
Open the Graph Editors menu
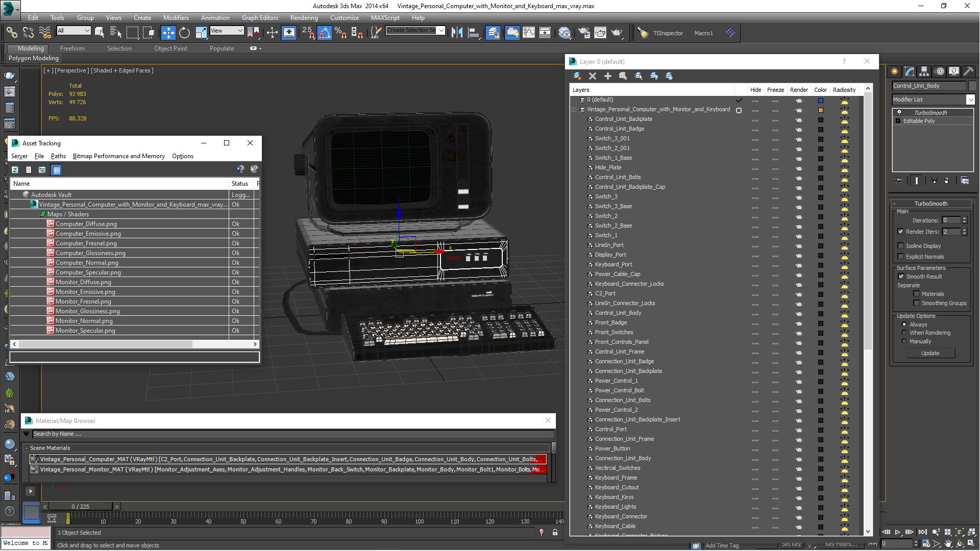pyautogui.click(x=260, y=18)
